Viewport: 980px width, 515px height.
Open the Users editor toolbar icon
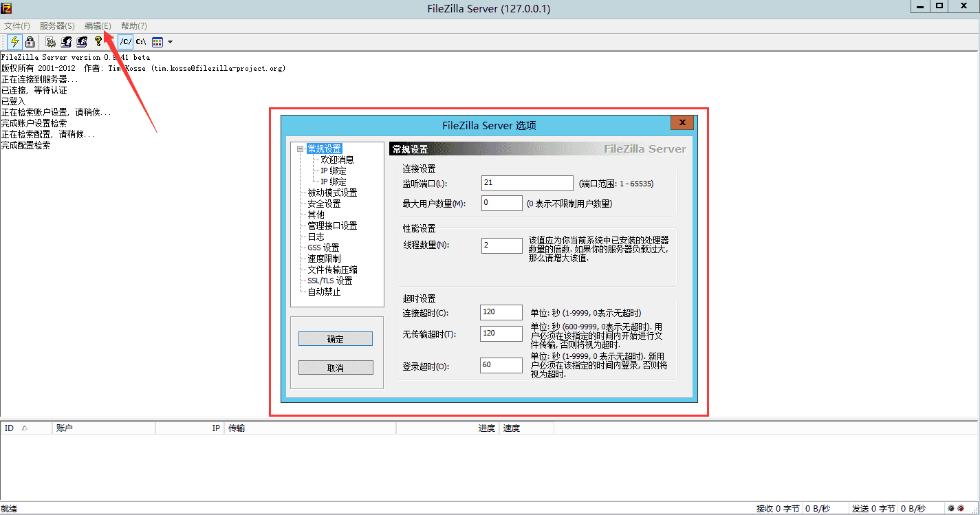coord(67,42)
